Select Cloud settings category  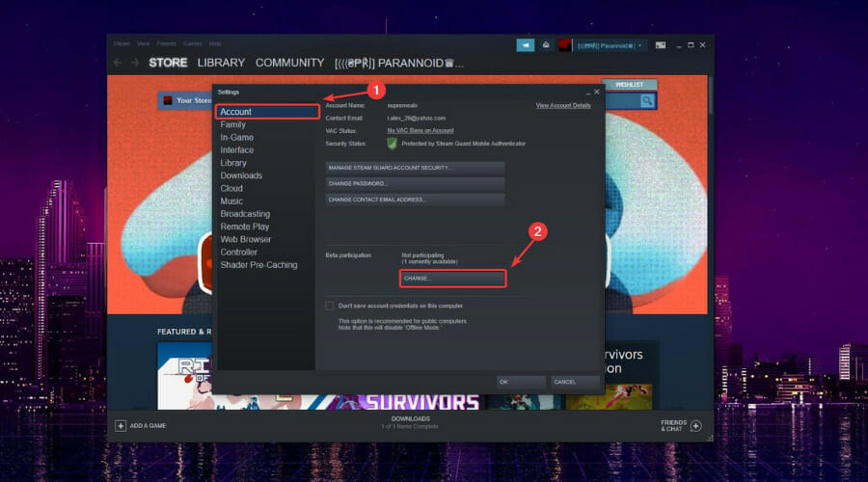pos(231,188)
